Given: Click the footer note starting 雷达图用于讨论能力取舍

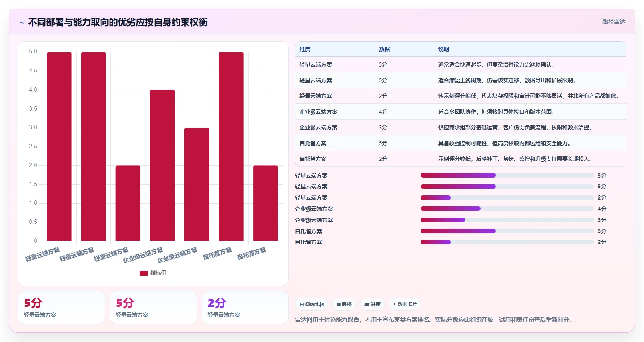Looking at the screenshot, I should click(434, 320).
